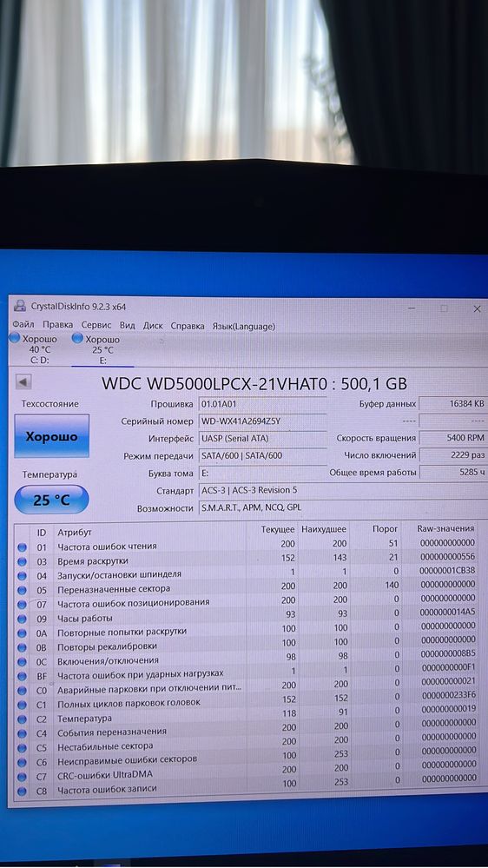Select the Повторные попытки раскрутки row
The width and height of the screenshot is (488, 868).
point(247,630)
